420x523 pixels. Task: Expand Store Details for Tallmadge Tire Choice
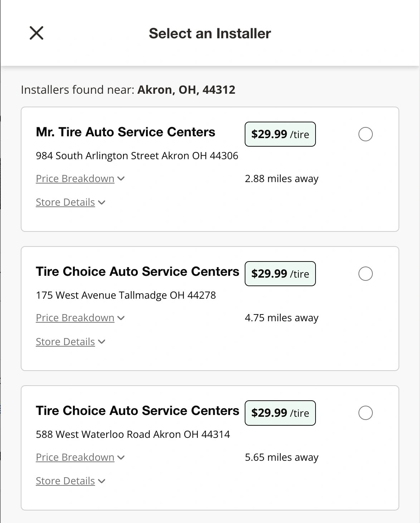coord(65,342)
